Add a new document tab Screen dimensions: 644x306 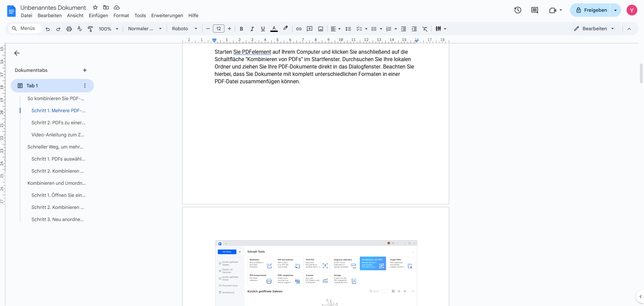pos(85,70)
